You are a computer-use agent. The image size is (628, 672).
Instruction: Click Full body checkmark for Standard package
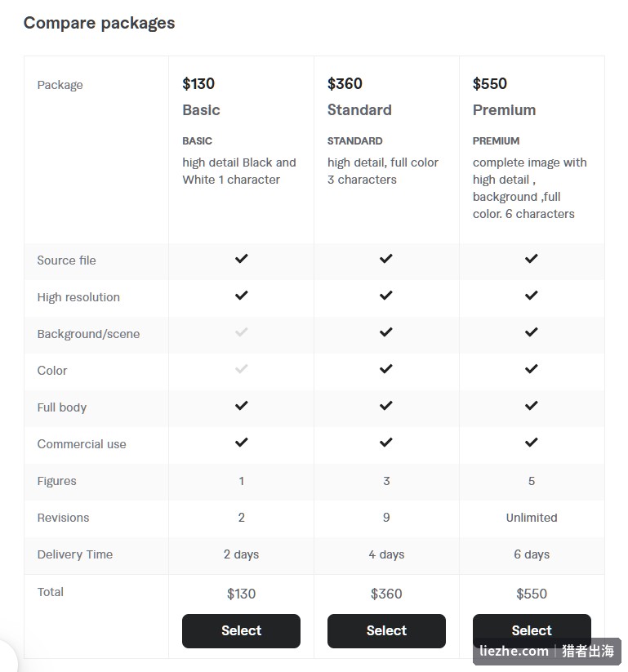click(385, 406)
